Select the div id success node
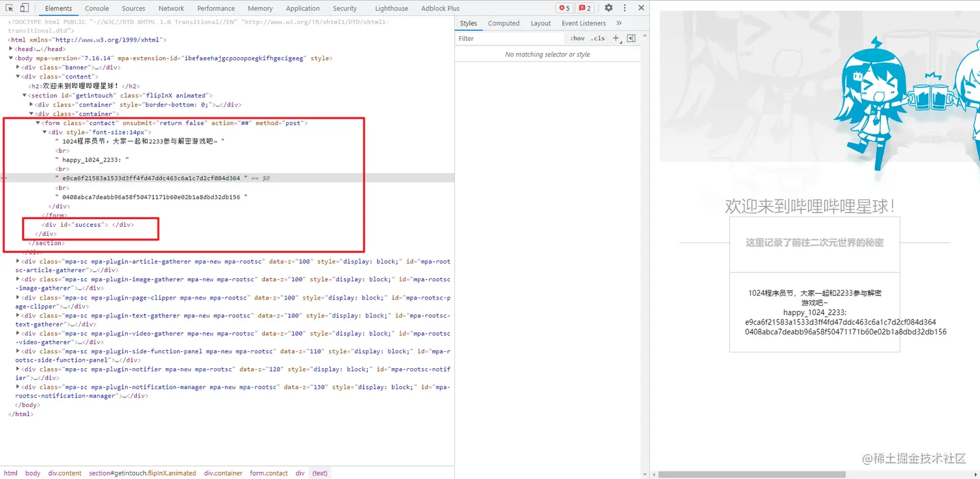The image size is (980, 479). [88, 224]
